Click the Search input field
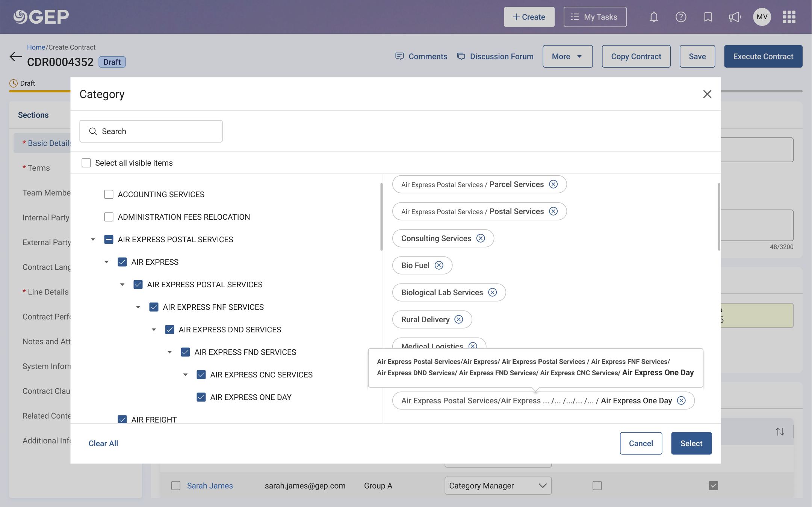 point(151,131)
